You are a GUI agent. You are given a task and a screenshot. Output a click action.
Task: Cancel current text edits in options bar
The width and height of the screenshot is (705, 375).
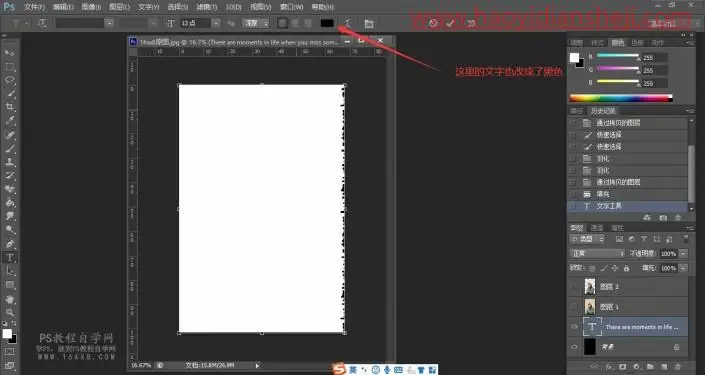[433, 23]
